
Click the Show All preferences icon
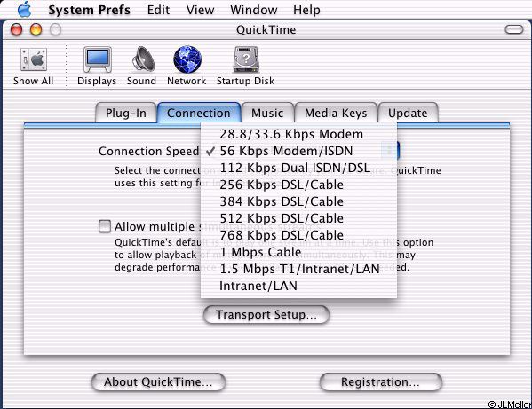(x=33, y=59)
